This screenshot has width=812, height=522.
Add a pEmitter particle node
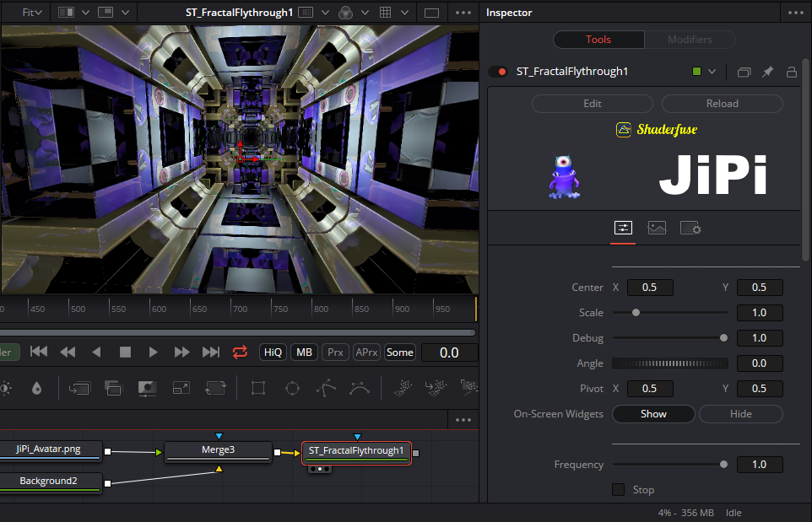click(403, 387)
